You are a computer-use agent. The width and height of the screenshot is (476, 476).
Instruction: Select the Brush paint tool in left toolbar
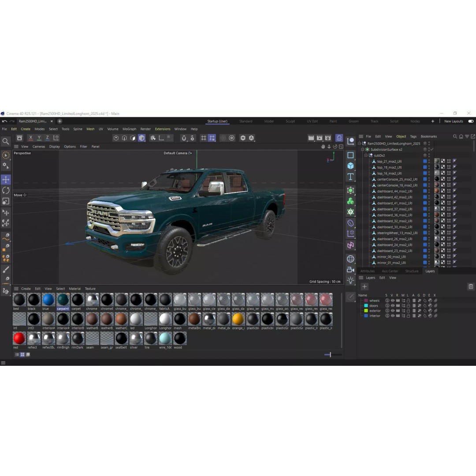[6, 270]
